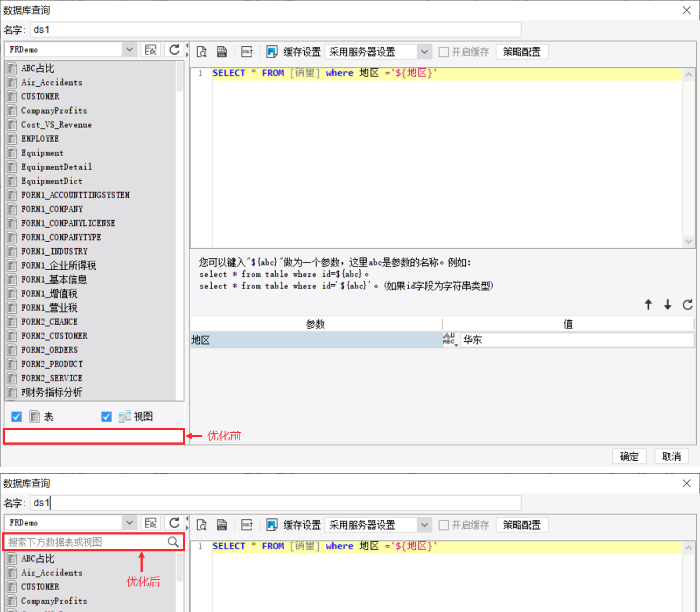Move the parameter up with the up arrow
The image size is (700, 612).
tap(648, 305)
